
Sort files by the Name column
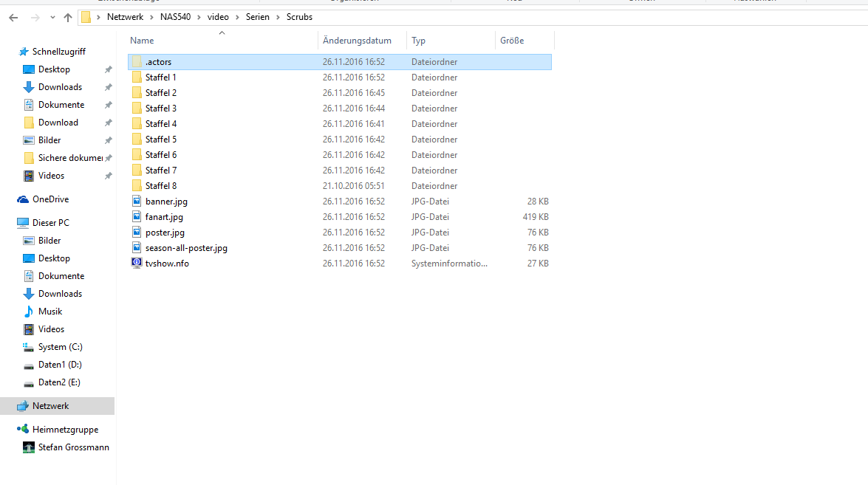pos(142,41)
